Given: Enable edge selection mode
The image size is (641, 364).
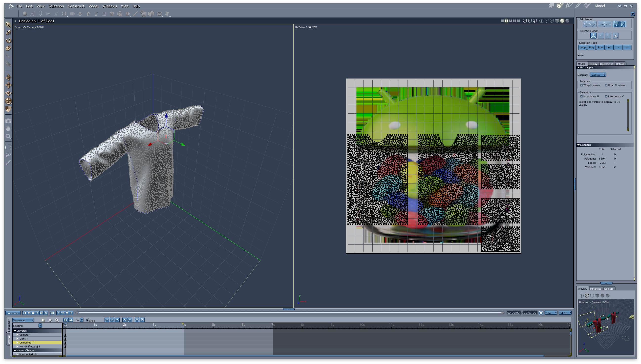Looking at the screenshot, I should (608, 36).
